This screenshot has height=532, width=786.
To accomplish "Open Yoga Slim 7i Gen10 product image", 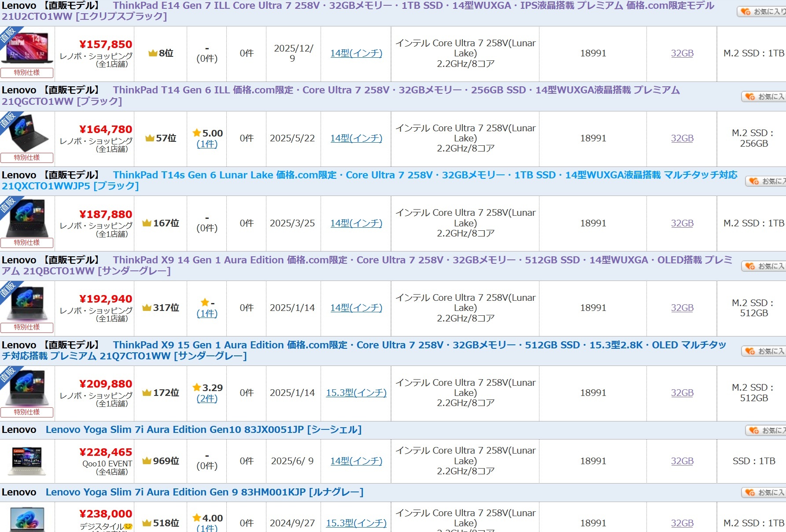I will click(x=27, y=461).
